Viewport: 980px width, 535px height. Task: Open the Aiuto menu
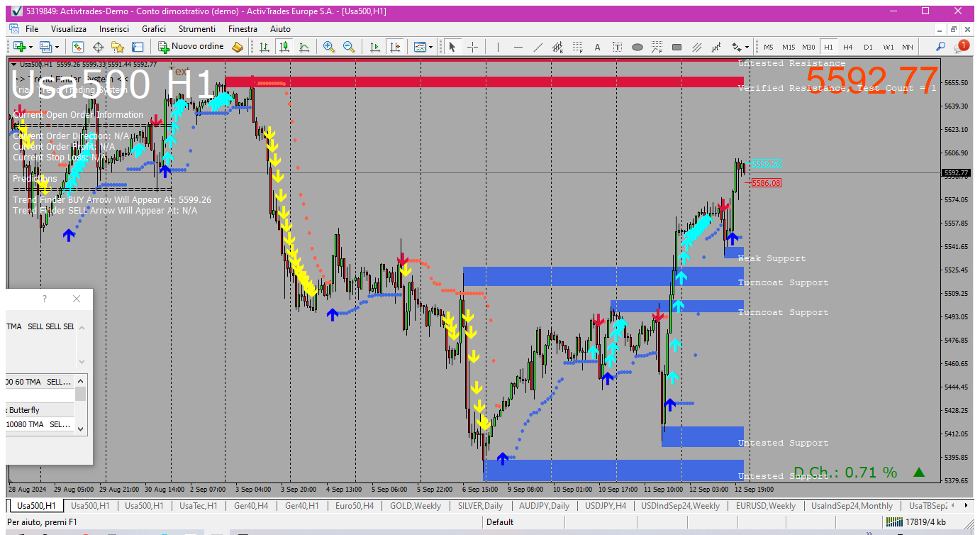point(280,29)
